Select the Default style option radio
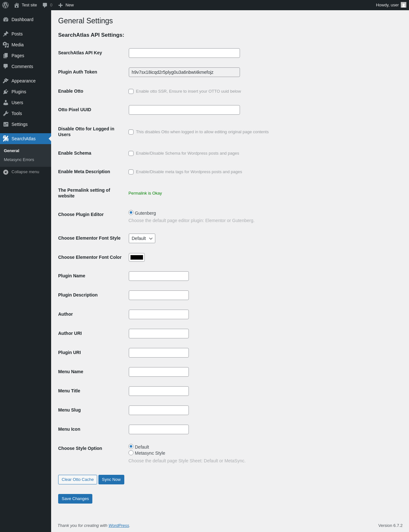The height and width of the screenshot is (532, 409). 131,446
